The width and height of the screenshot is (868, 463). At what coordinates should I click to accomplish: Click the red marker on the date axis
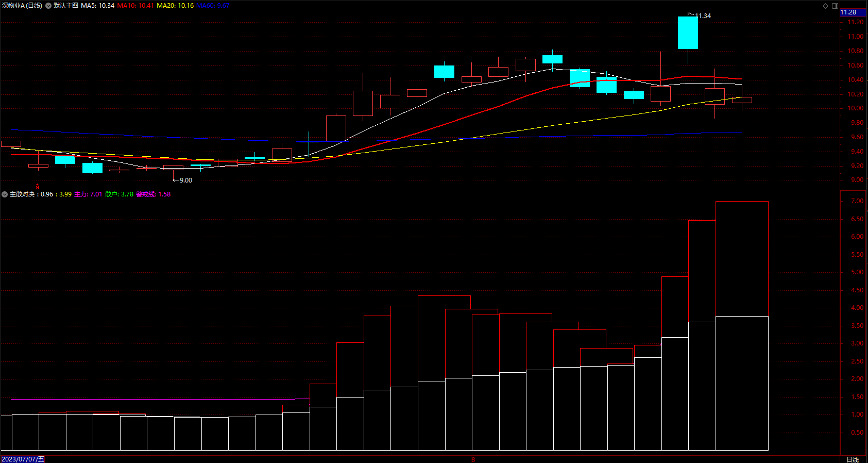pos(473,459)
